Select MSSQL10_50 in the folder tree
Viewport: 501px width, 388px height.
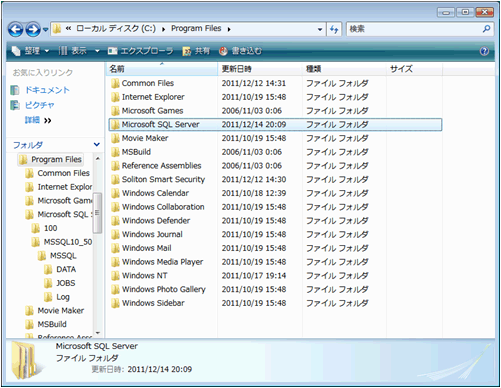pyautogui.click(x=62, y=242)
